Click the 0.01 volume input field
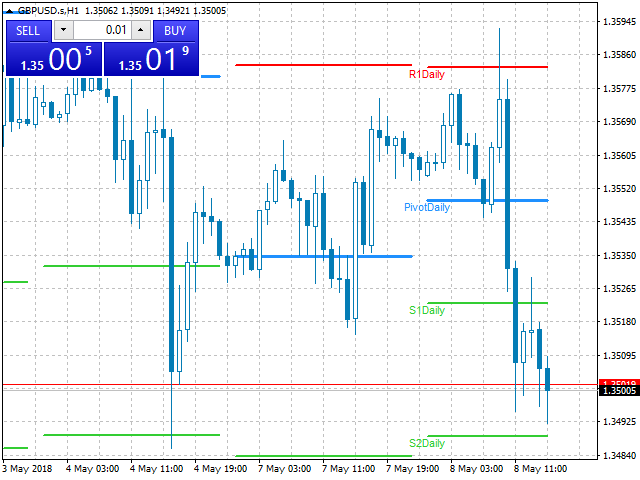 pyautogui.click(x=102, y=30)
